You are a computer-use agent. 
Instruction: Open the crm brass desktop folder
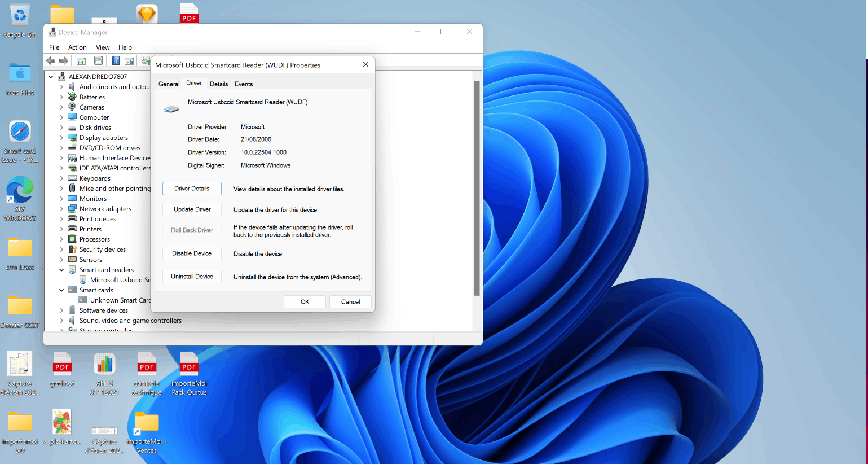pyautogui.click(x=20, y=253)
